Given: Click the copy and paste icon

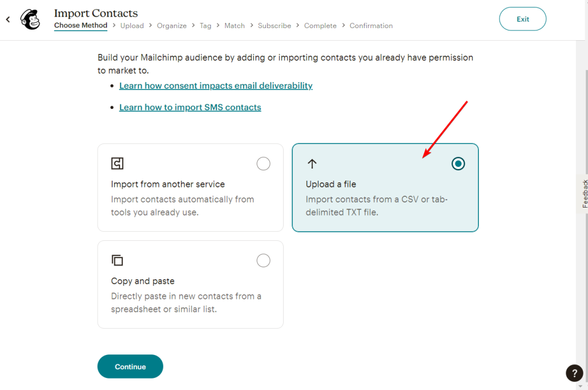Looking at the screenshot, I should pos(117,260).
